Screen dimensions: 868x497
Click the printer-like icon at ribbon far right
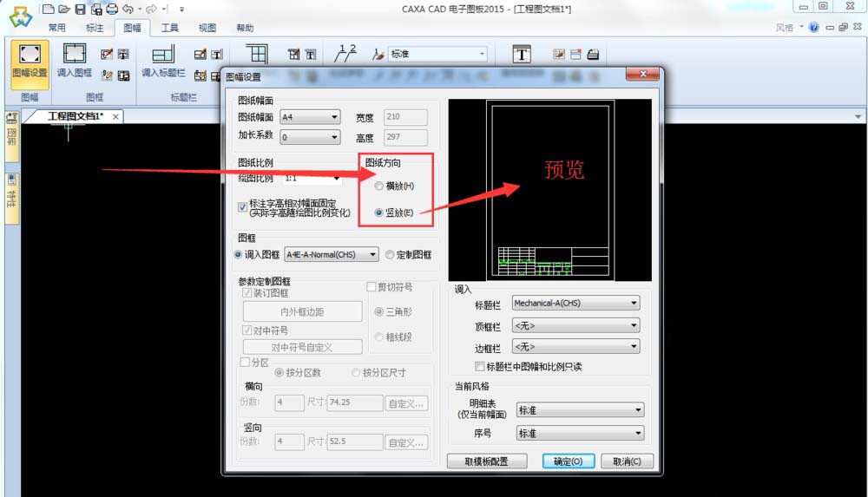click(x=593, y=55)
